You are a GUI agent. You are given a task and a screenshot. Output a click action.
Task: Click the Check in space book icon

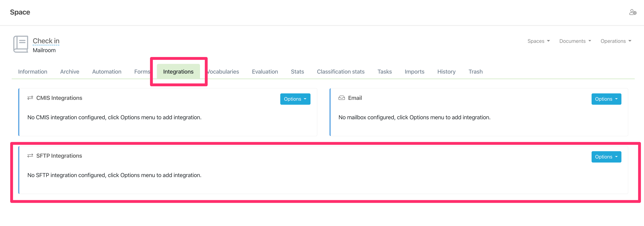pyautogui.click(x=21, y=44)
